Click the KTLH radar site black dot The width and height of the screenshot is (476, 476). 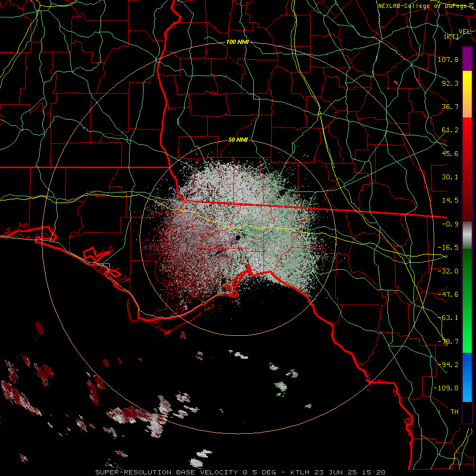click(239, 237)
